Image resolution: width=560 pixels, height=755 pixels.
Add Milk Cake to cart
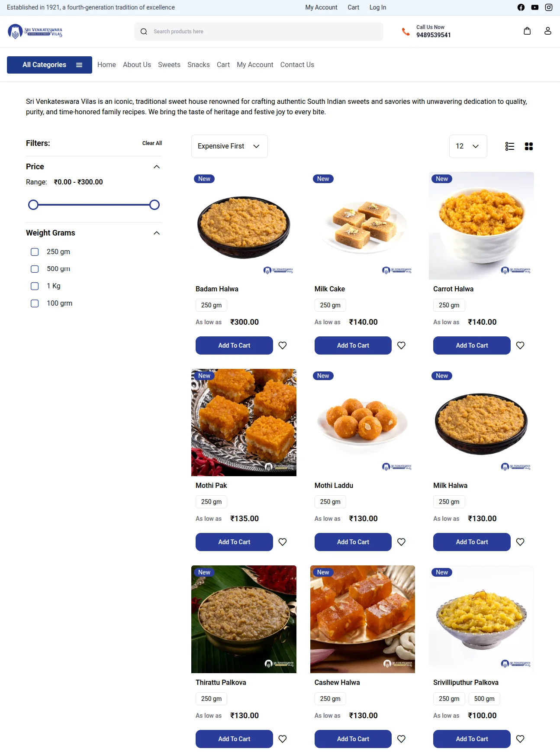coord(353,345)
